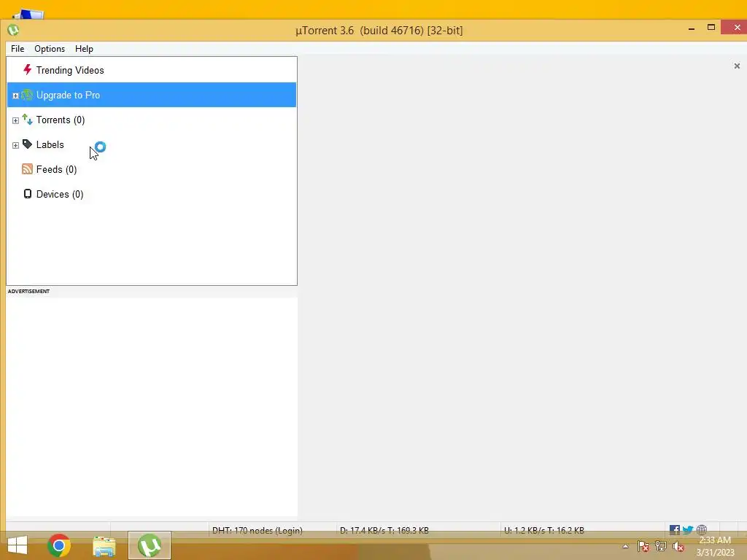Minimize the µTorrent window
747x560 pixels.
[x=692, y=28]
